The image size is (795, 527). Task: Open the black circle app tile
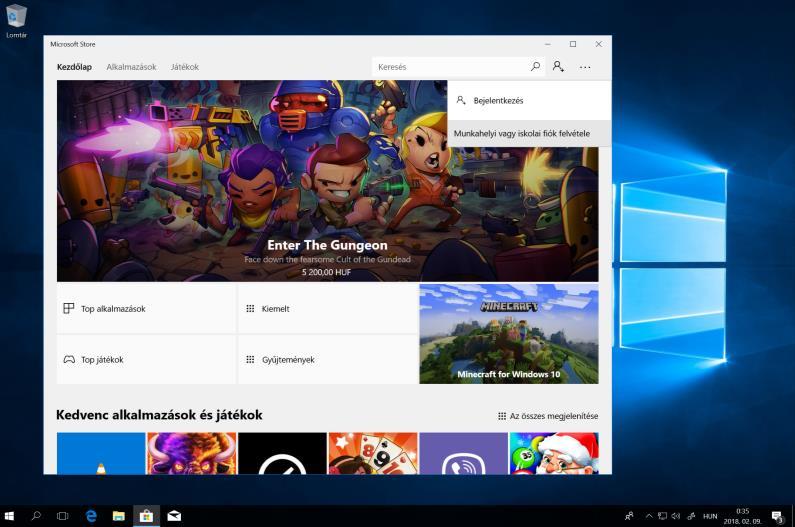tap(282, 453)
